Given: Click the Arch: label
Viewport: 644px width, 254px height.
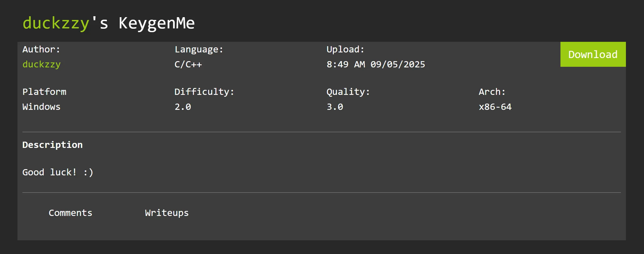Looking at the screenshot, I should (x=492, y=92).
